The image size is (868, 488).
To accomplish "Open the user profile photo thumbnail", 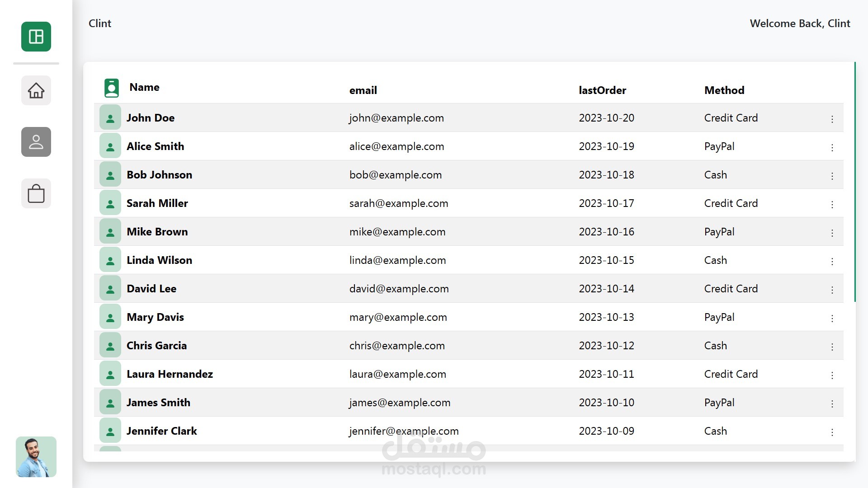I will [x=36, y=457].
